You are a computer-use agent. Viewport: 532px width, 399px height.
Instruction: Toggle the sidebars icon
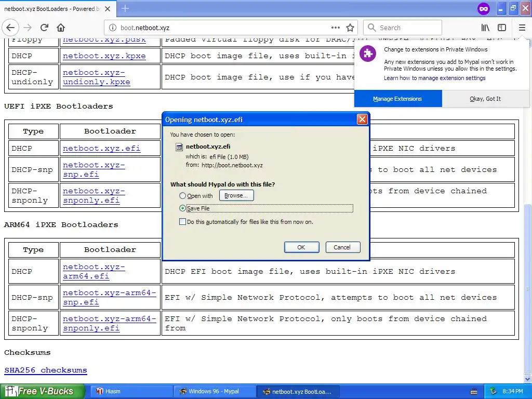click(x=502, y=28)
